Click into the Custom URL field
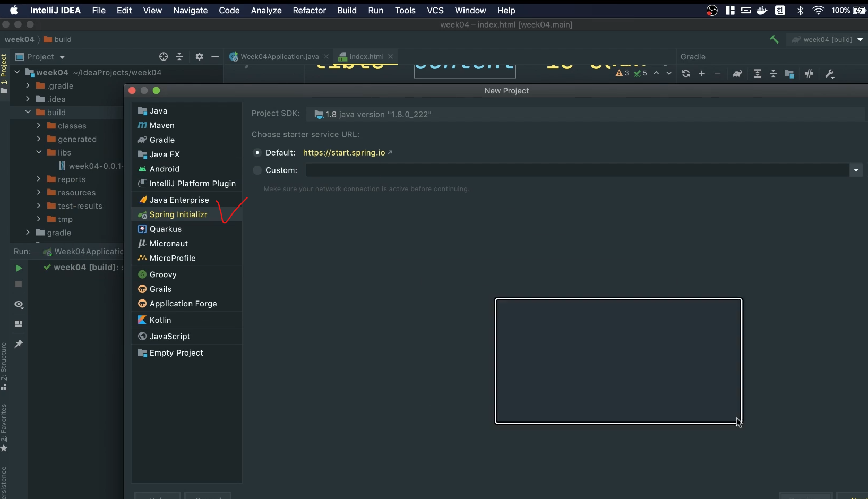This screenshot has width=868, height=499. pos(578,170)
